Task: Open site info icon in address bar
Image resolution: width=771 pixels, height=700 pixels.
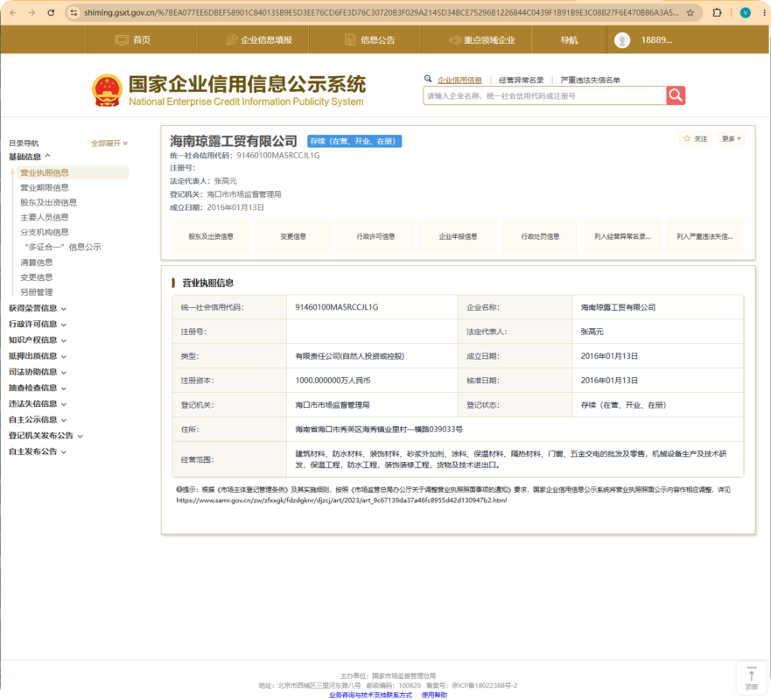Action: [74, 13]
